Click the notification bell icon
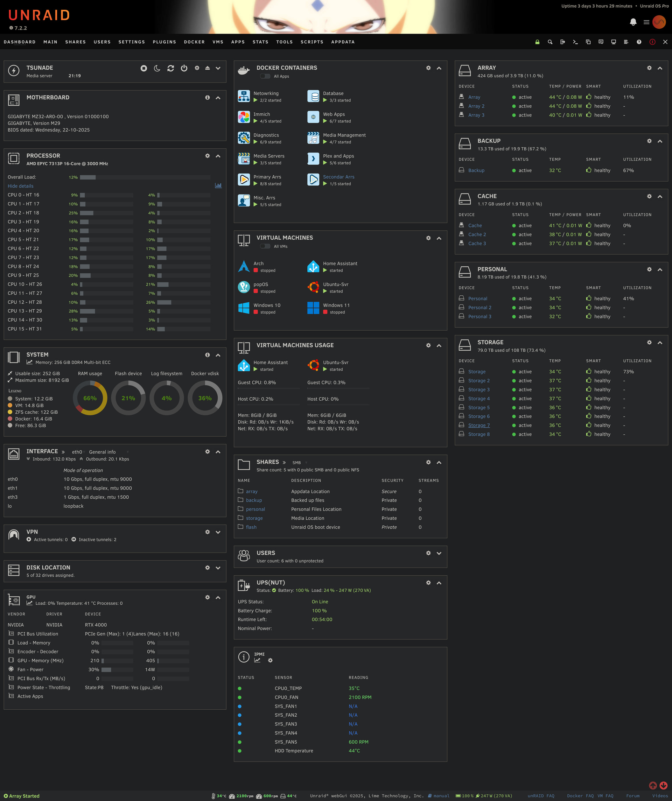The height and width of the screenshot is (801, 672). click(x=633, y=22)
